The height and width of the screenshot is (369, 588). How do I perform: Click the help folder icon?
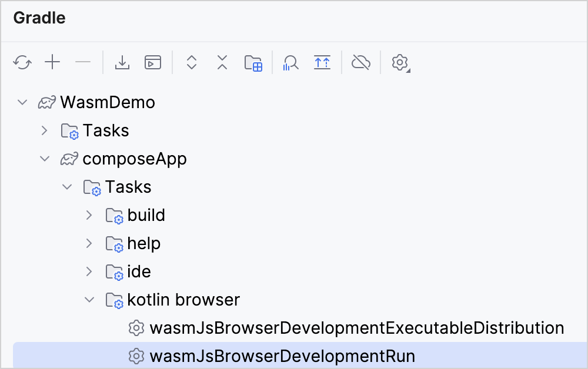click(115, 244)
